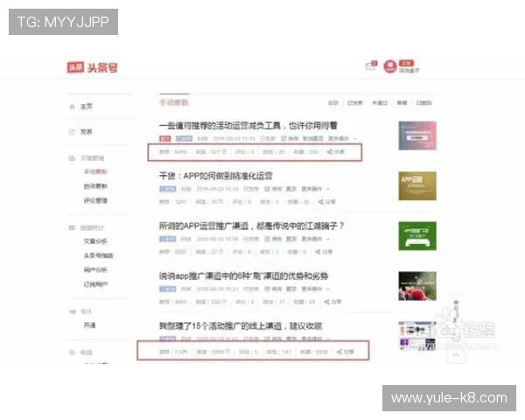Image resolution: width=525 pixels, height=420 pixels.
Task: Open article 说说app推广渠道中的6种渠道
Action: point(243,276)
